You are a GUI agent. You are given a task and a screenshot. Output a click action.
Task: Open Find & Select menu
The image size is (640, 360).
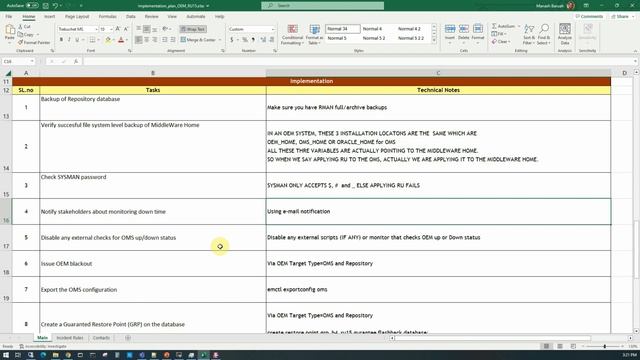click(x=544, y=34)
